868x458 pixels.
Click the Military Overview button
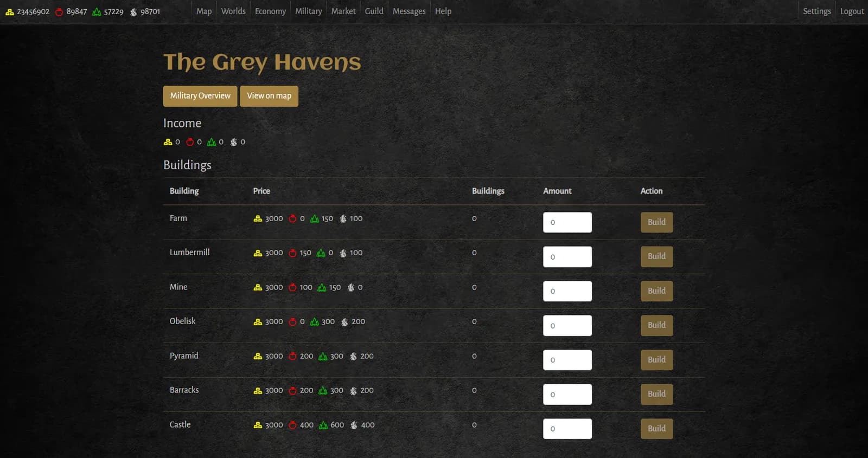(200, 96)
